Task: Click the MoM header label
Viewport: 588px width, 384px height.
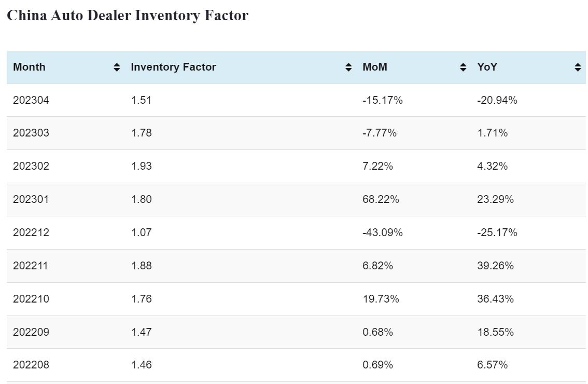Action: [x=375, y=67]
